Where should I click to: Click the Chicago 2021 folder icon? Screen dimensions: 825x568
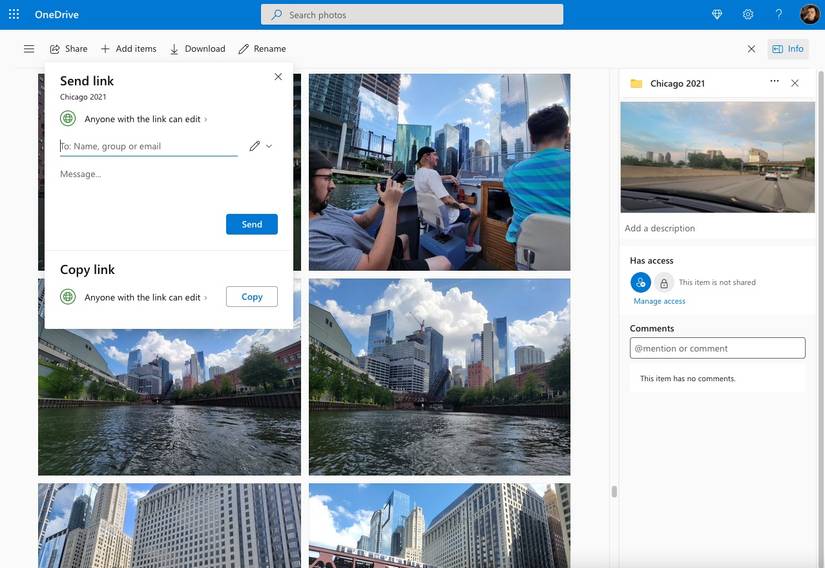click(x=637, y=83)
